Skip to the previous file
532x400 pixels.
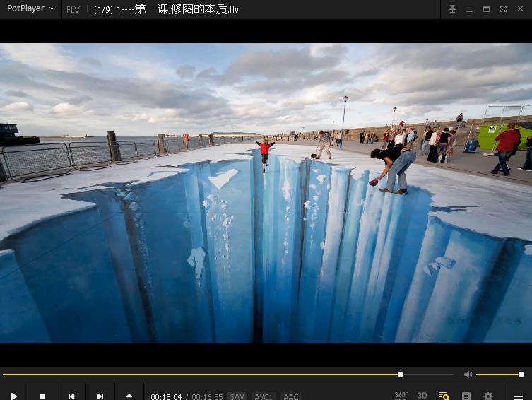tap(71, 396)
